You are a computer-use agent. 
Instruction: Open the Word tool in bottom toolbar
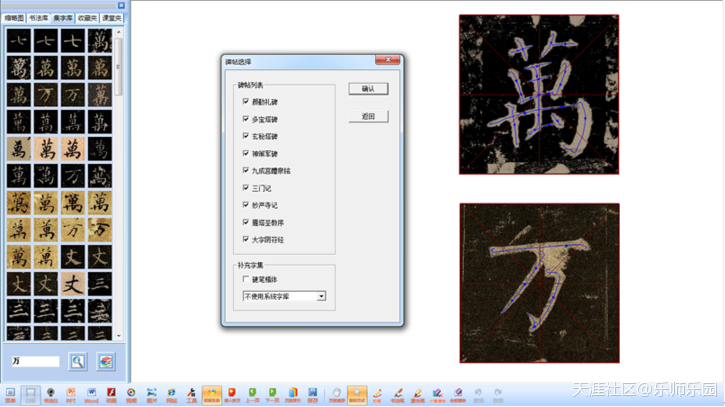pos(91,392)
